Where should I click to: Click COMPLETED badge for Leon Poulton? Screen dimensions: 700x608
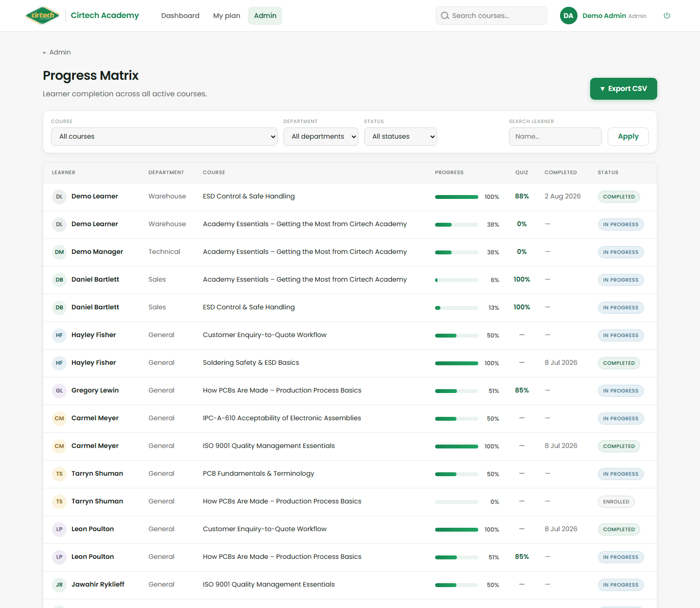[x=619, y=530]
